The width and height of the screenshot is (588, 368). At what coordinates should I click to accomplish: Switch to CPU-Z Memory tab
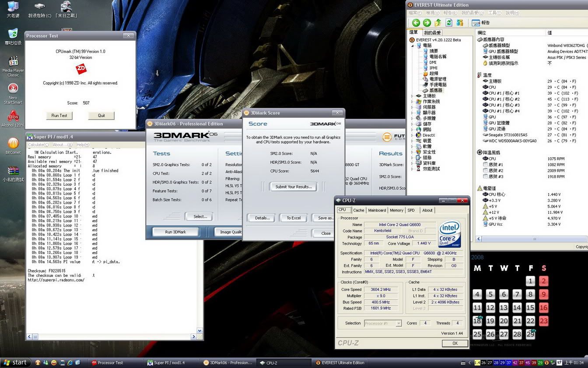coord(396,210)
